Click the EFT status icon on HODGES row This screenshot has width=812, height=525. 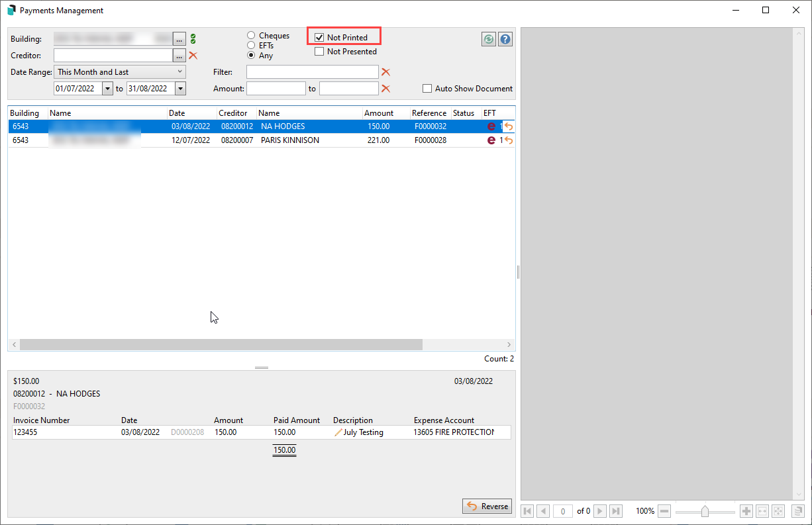pyautogui.click(x=491, y=126)
